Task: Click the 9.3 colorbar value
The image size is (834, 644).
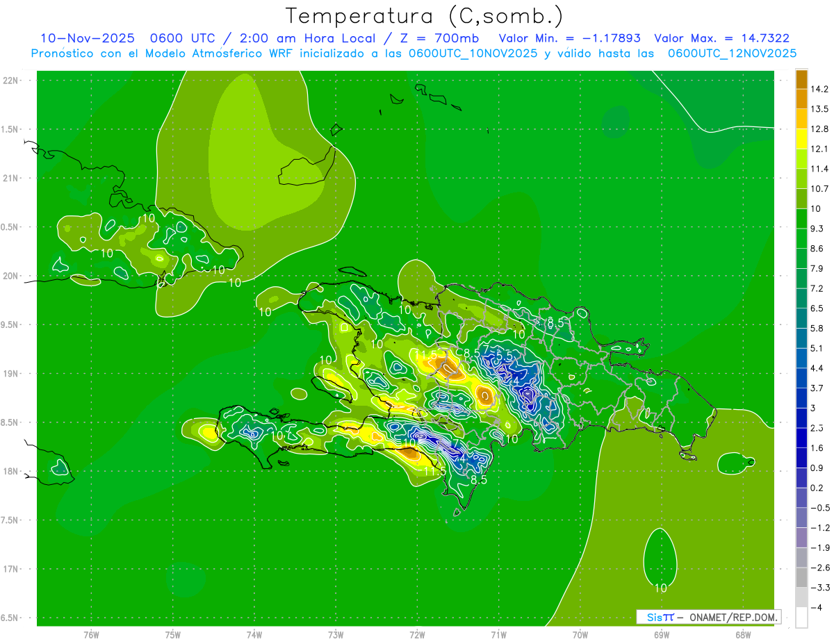Action: [x=817, y=229]
